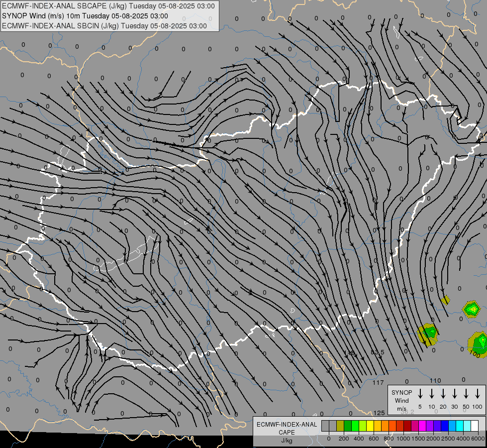Click the 110 value on the map
487x448 pixels.
coord(435,380)
